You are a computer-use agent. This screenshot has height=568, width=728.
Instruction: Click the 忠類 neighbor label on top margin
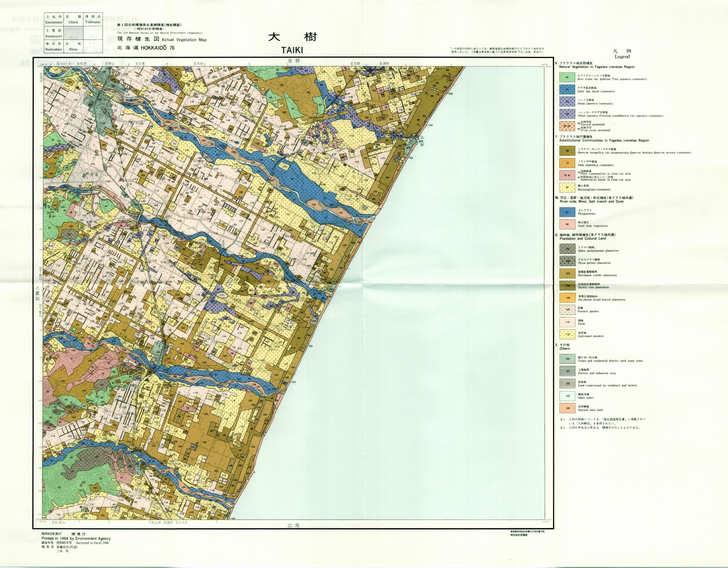[x=294, y=61]
